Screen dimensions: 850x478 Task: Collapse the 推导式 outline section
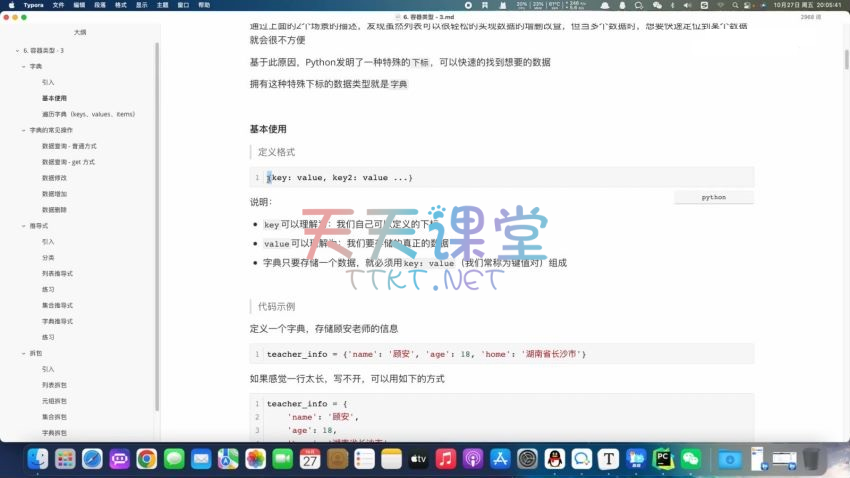[x=23, y=226]
